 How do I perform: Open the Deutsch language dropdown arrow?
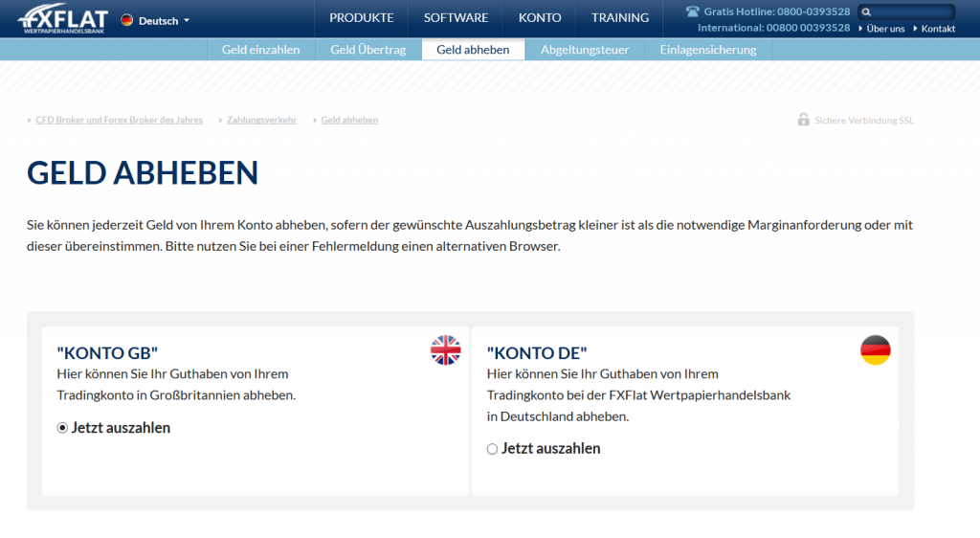pos(187,21)
